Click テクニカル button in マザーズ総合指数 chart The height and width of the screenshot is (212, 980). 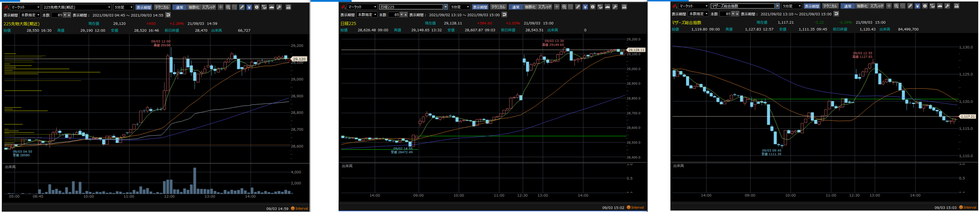[830, 6]
